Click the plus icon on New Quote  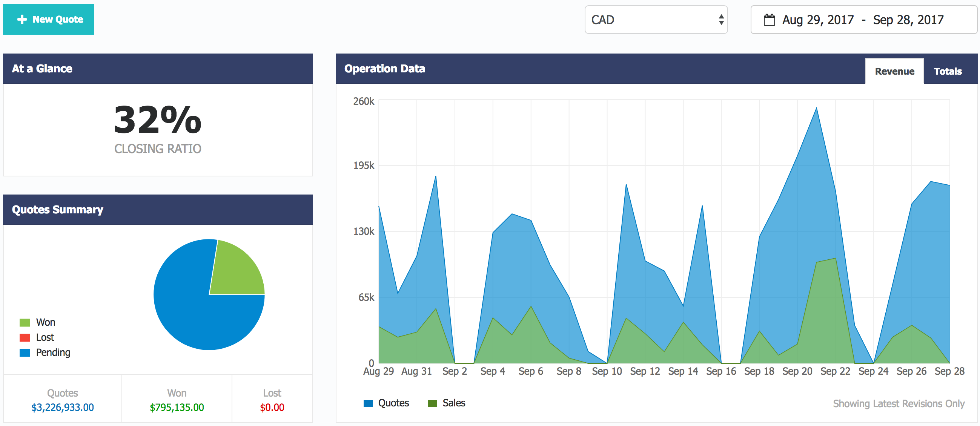click(x=22, y=19)
